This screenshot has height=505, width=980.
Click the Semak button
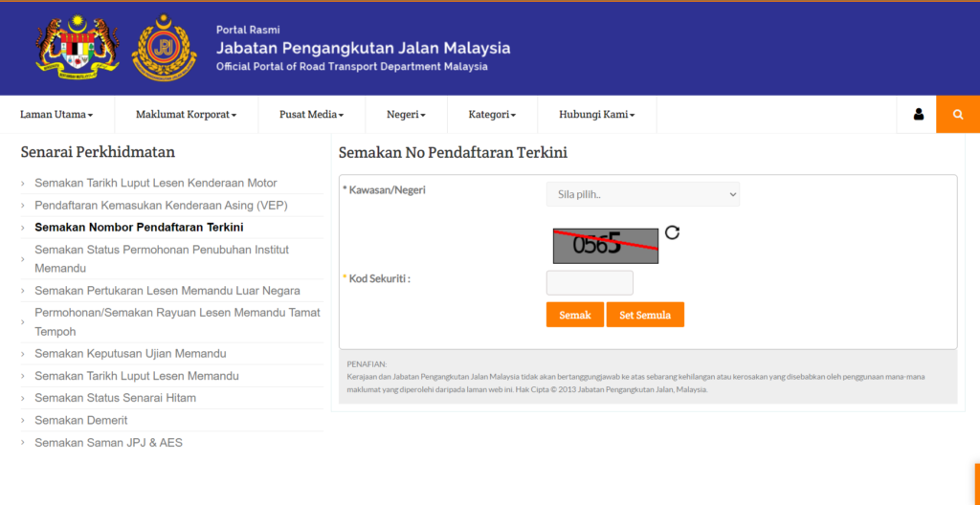click(575, 315)
